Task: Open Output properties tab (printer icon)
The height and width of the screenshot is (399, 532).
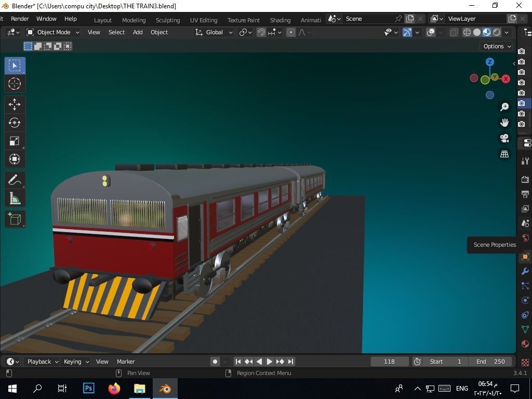Action: point(525,194)
